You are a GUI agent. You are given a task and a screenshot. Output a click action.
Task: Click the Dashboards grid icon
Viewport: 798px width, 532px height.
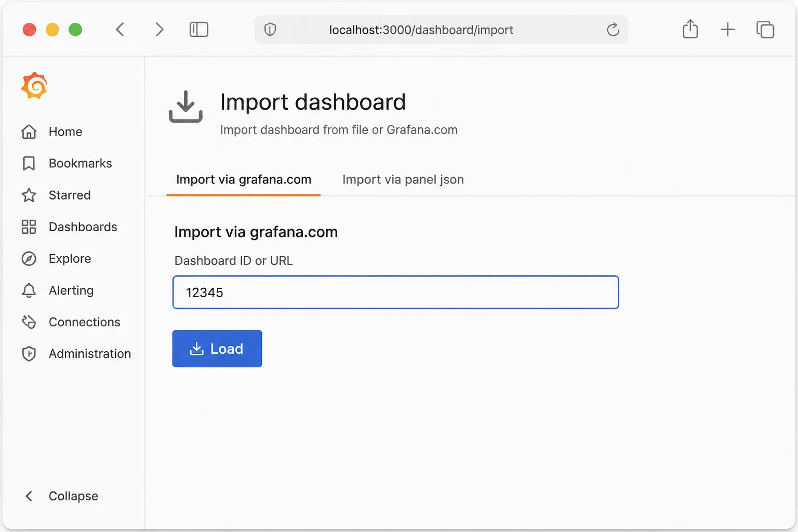(29, 227)
